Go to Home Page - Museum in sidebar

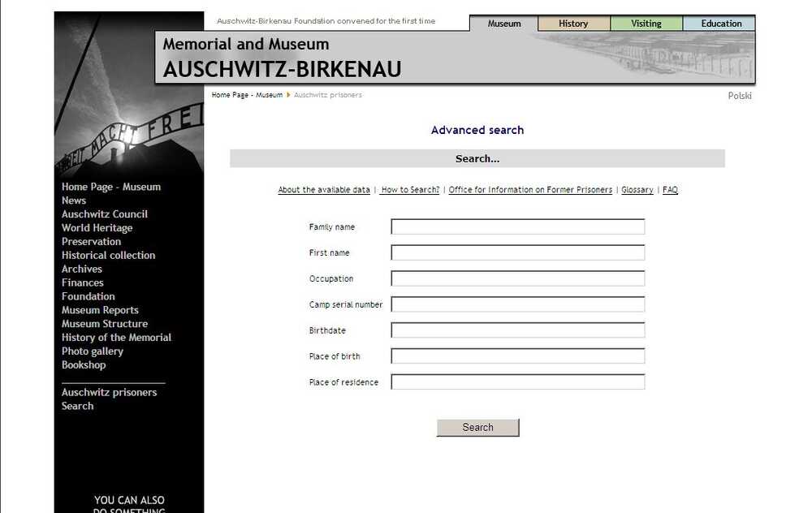[111, 187]
